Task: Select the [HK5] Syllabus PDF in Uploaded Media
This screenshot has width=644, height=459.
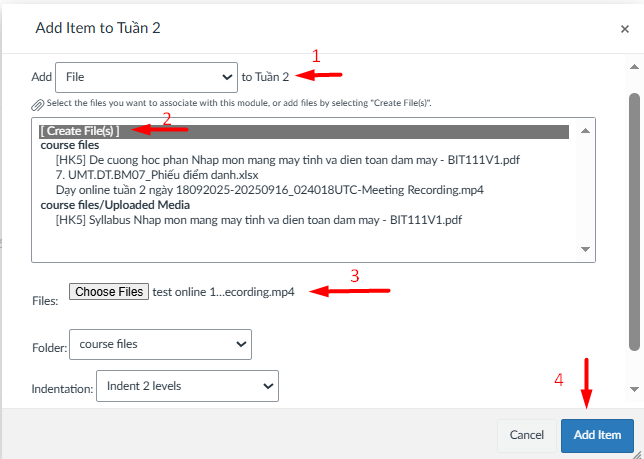Action: 259,219
